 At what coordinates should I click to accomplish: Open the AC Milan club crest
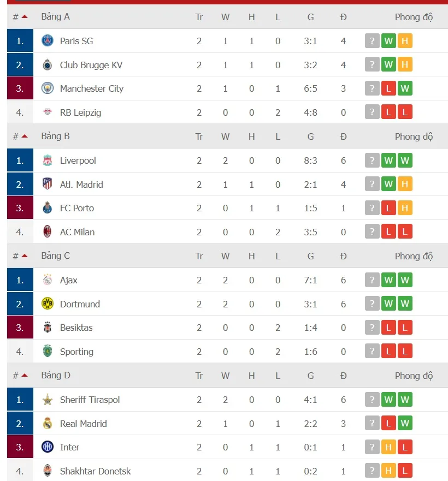coord(47,231)
